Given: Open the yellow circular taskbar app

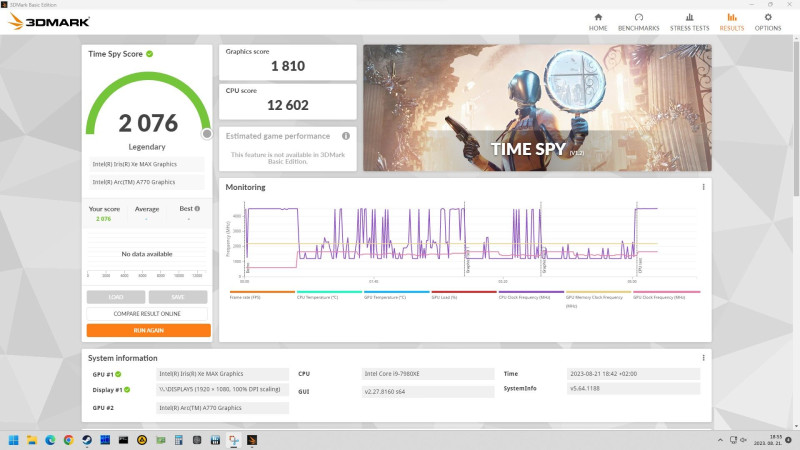Looking at the screenshot, I should (142, 440).
